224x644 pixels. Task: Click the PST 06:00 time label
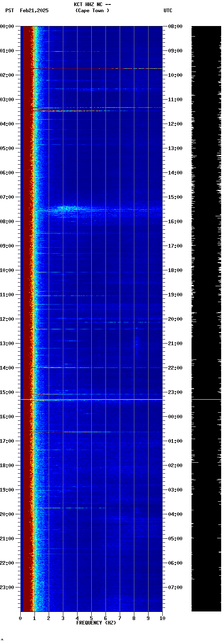pos(7,173)
